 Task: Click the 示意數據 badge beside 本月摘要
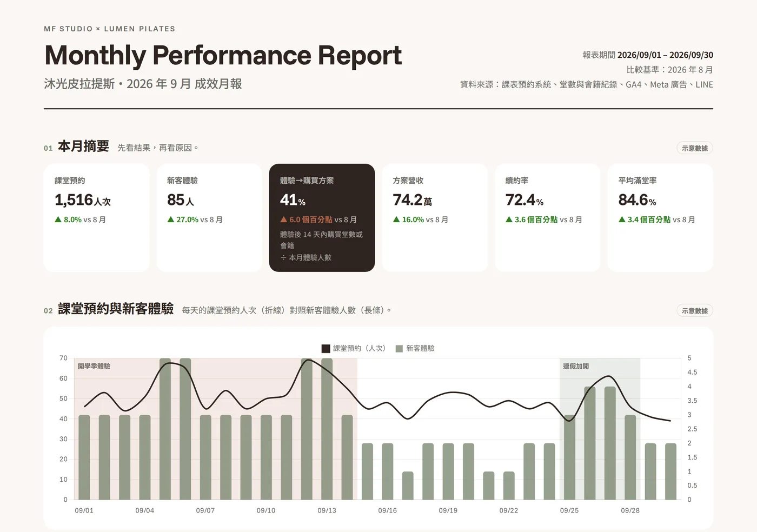click(x=694, y=148)
